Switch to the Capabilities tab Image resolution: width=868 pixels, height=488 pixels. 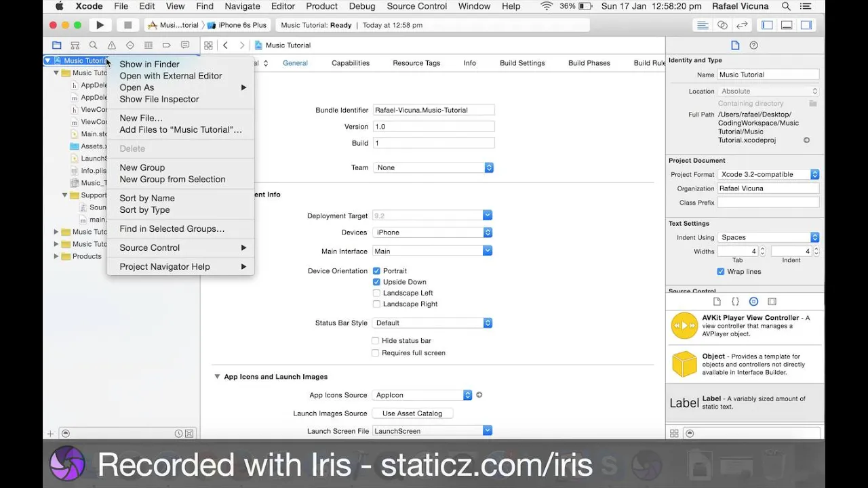pos(351,63)
